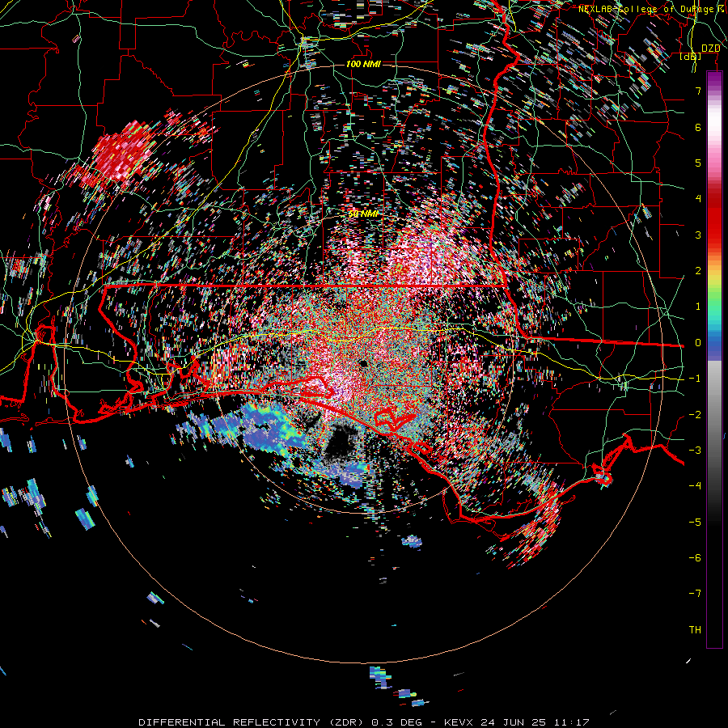Click the 7 value on the color scale
Image resolution: width=728 pixels, height=728 pixels.
698,91
